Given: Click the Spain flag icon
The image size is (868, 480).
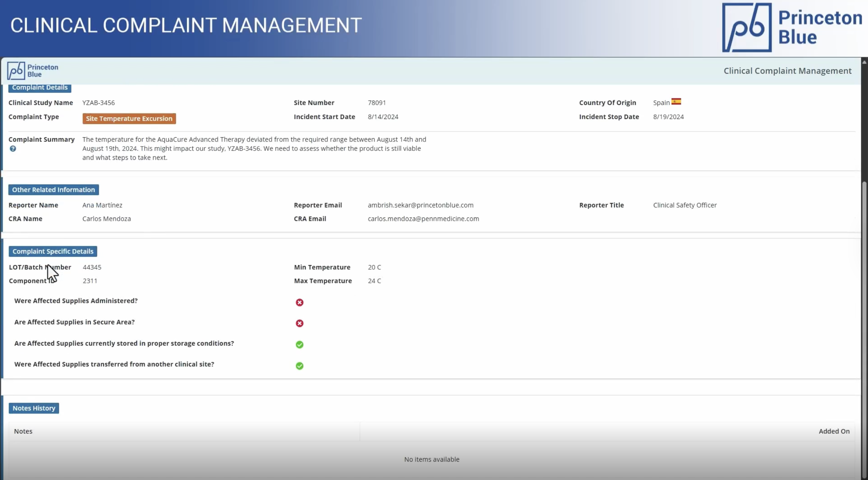Looking at the screenshot, I should point(676,102).
